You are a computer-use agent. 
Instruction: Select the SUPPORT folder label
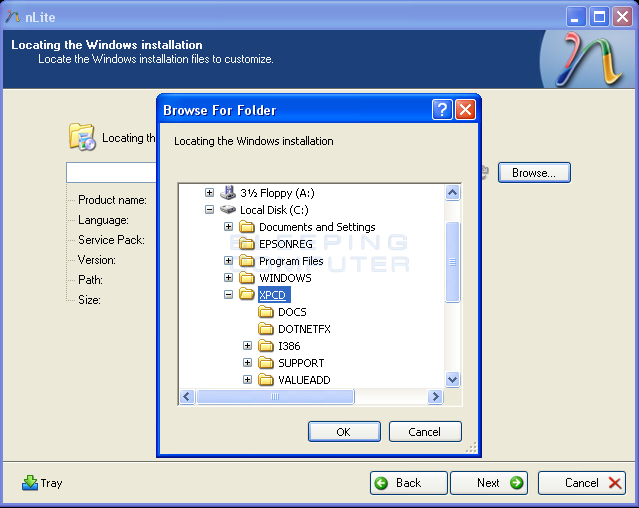[301, 363]
